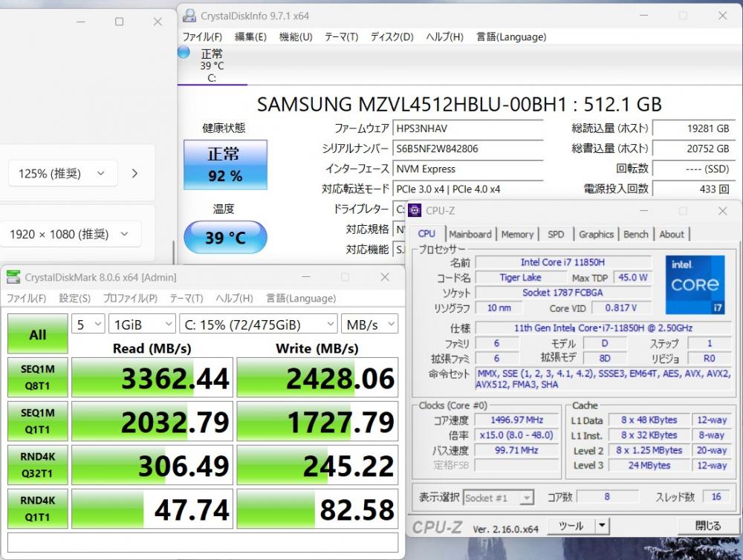Click the All benchmark button in CrystalDiskMark
This screenshot has width=743, height=560.
(x=37, y=334)
